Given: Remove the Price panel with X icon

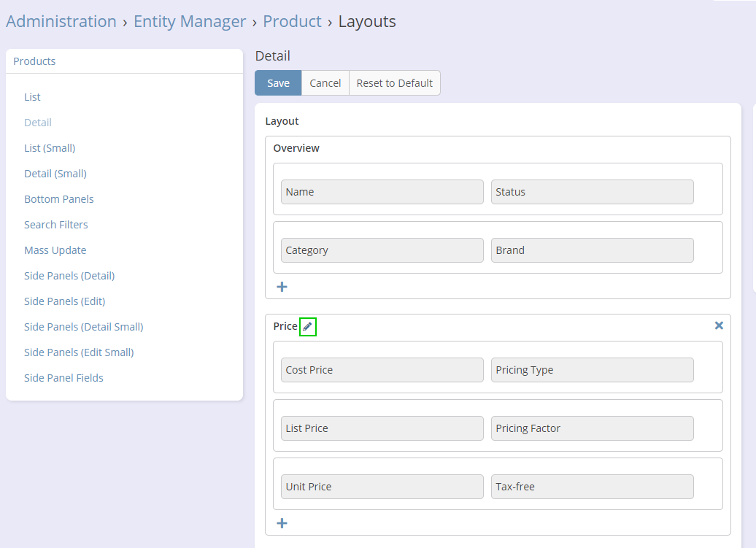Looking at the screenshot, I should (x=718, y=326).
